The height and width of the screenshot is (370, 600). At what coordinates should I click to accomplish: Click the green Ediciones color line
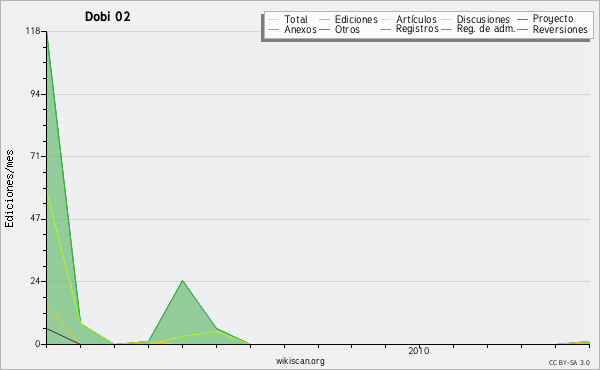pyautogui.click(x=324, y=19)
